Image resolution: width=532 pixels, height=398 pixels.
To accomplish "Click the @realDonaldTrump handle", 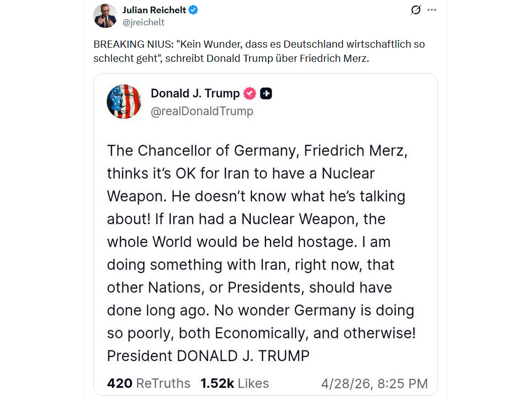I will pyautogui.click(x=202, y=111).
